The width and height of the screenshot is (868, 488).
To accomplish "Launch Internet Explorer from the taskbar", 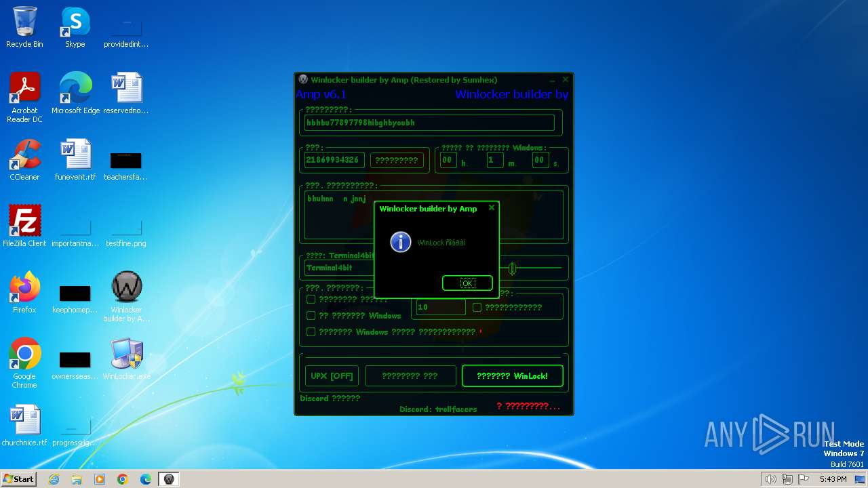I will tap(54, 479).
